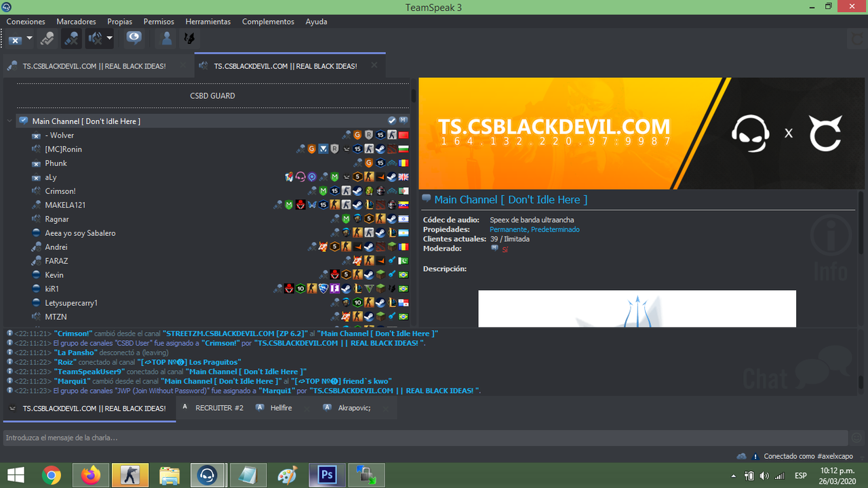Click the UK flag on aLy's row
This screenshot has height=488, width=868.
click(x=403, y=178)
